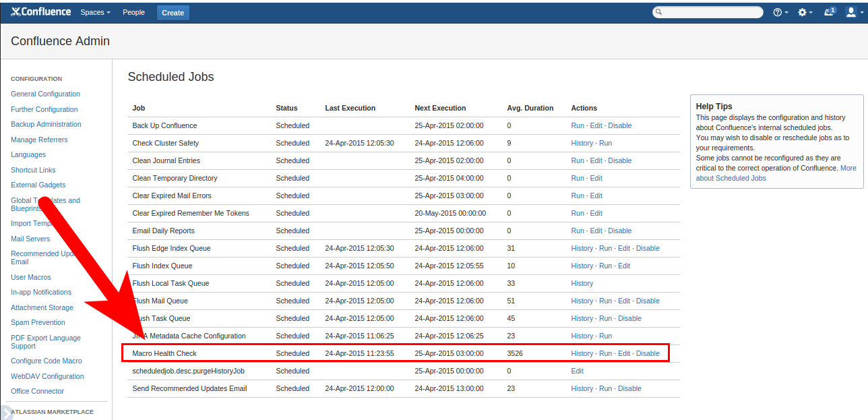
Task: Open the notifications icon in header
Action: [x=830, y=12]
